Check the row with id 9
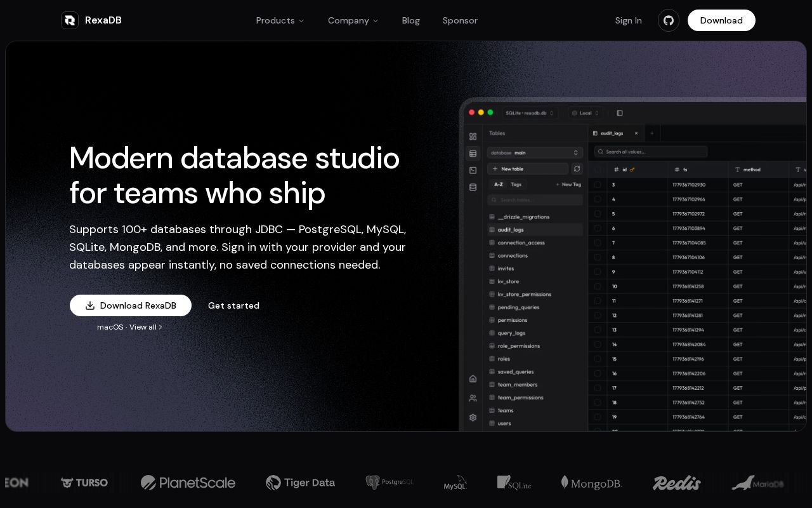This screenshot has width=812, height=508. (x=598, y=272)
